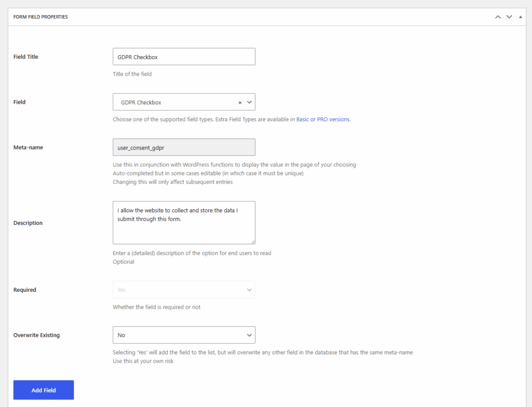Click the Description textarea resize grip
This screenshot has width=532, height=407.
point(253,242)
